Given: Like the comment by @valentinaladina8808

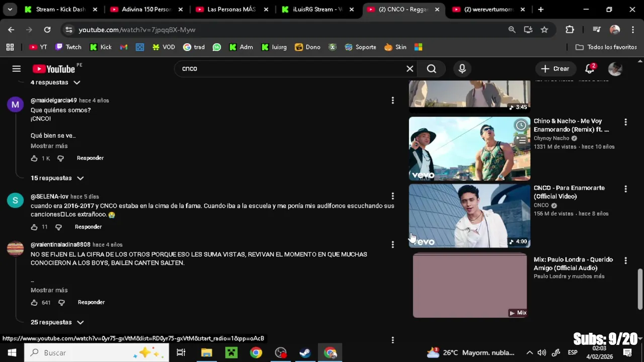Looking at the screenshot, I should [x=34, y=303].
